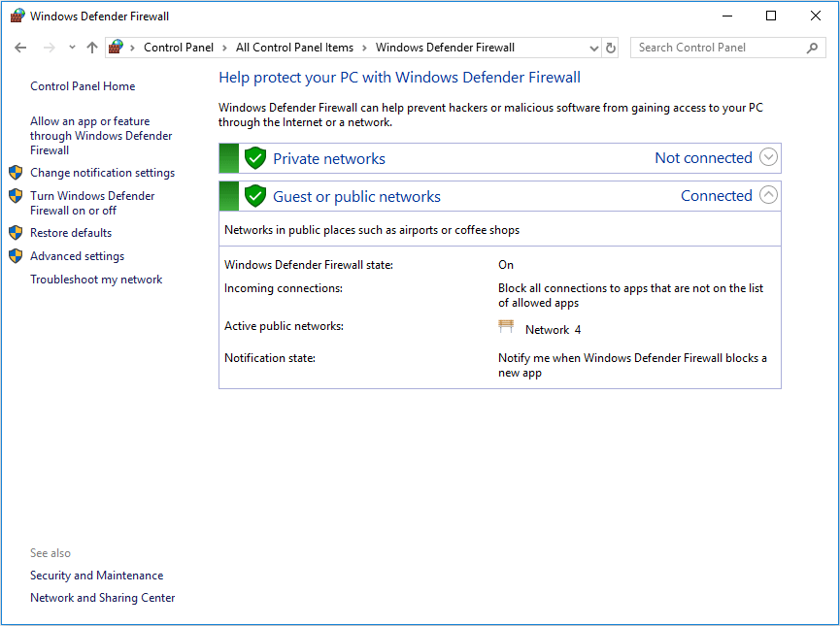This screenshot has width=840, height=626.
Task: Minimize the Windows Defender Firewall window
Action: click(727, 16)
